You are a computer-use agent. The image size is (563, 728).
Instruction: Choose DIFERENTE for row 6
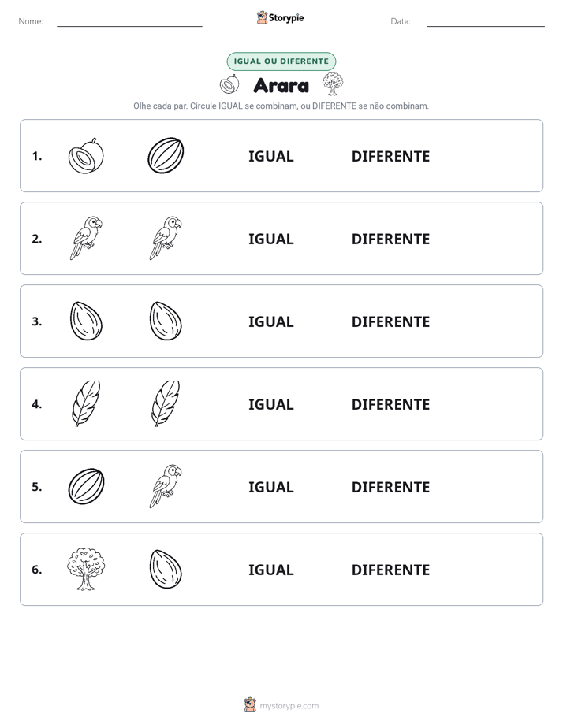pyautogui.click(x=390, y=570)
